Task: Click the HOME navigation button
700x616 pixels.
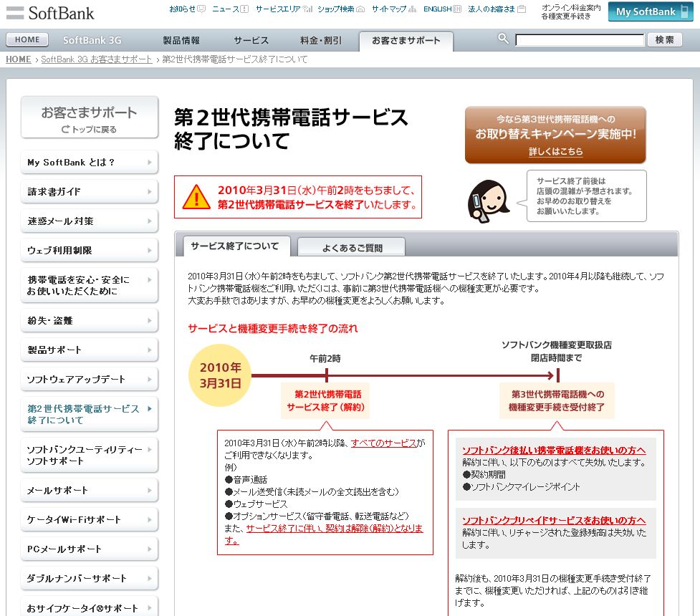Action: [x=27, y=39]
